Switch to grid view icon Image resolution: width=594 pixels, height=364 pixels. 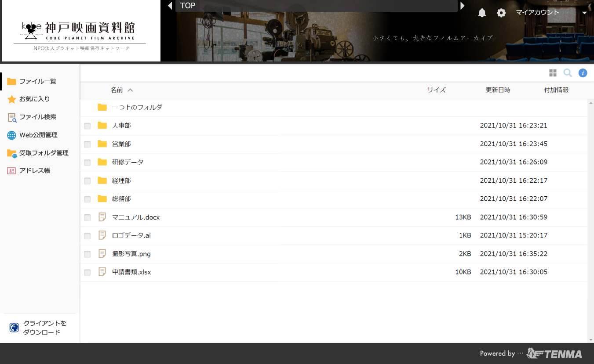click(553, 73)
